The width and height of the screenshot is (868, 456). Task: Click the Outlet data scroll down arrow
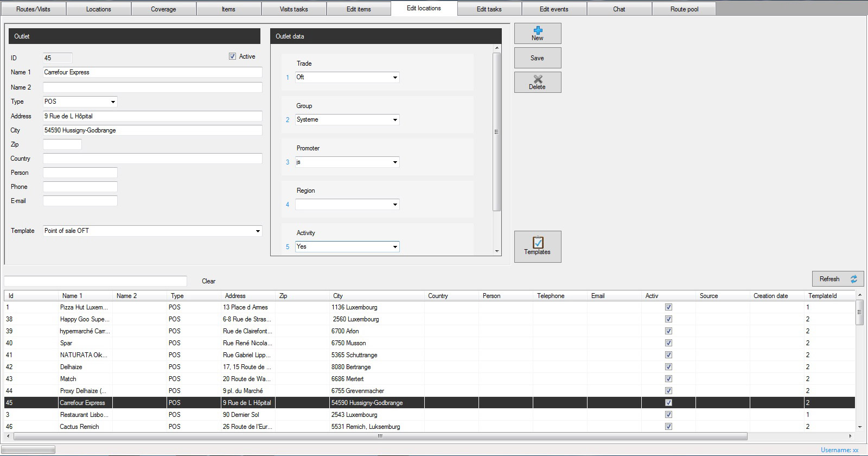point(497,251)
